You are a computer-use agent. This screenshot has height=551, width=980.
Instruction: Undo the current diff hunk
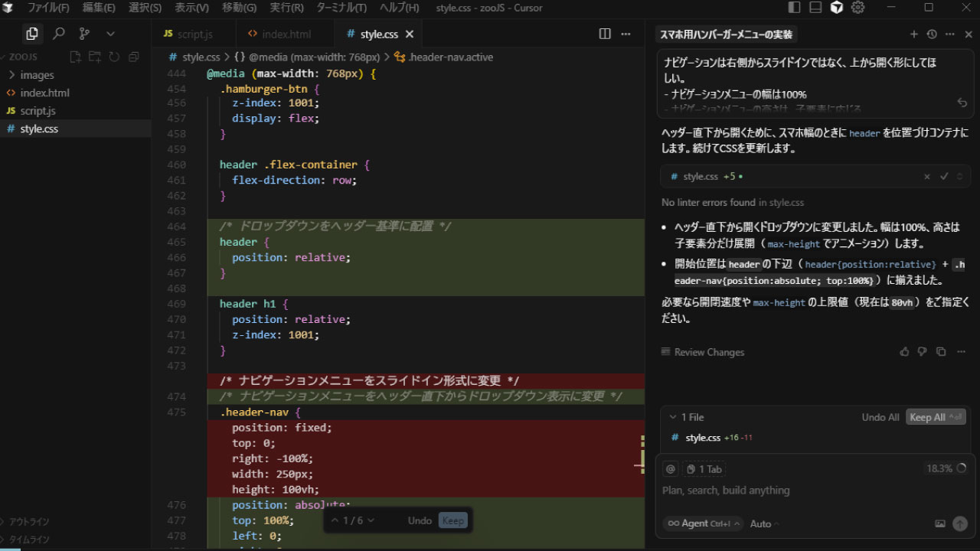tap(420, 520)
